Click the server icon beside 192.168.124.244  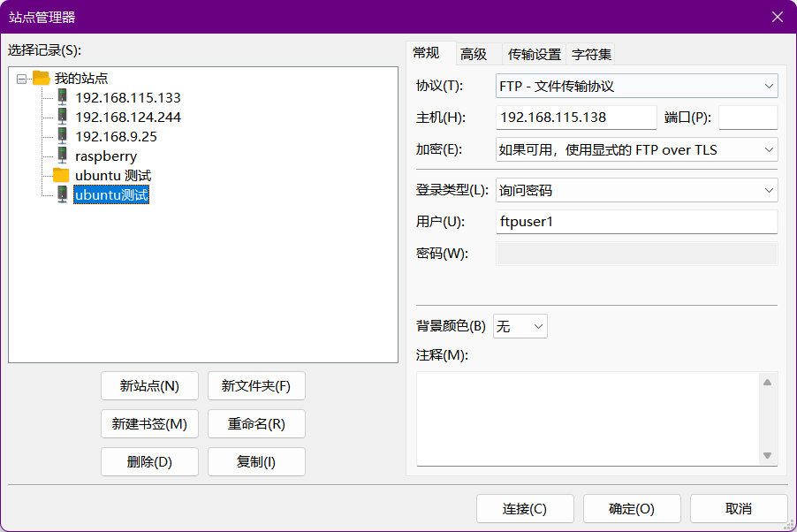tap(62, 118)
